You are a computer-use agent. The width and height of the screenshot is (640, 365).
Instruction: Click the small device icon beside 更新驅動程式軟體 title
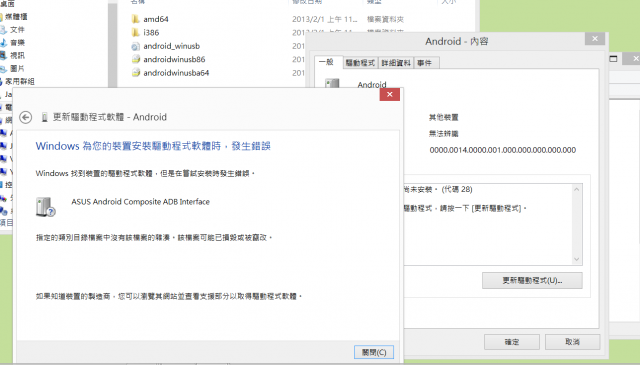pos(44,118)
